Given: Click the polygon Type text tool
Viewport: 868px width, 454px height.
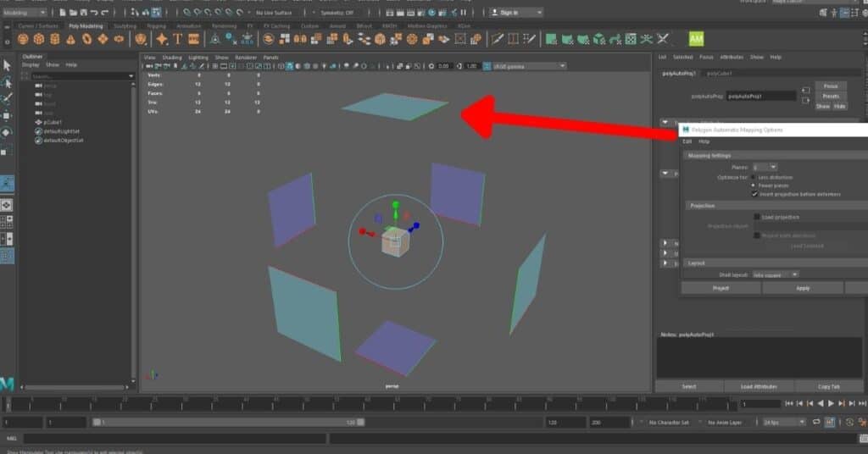Looking at the screenshot, I should tap(178, 39).
